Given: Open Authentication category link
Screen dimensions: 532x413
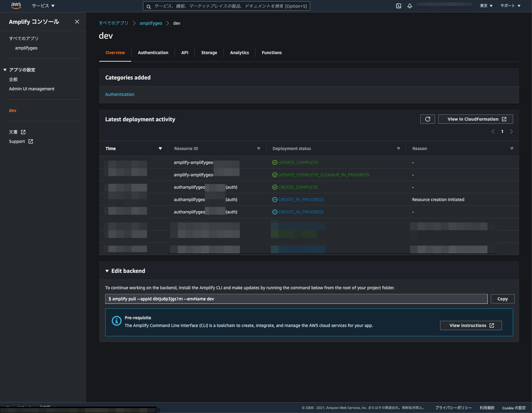Looking at the screenshot, I should 120,94.
